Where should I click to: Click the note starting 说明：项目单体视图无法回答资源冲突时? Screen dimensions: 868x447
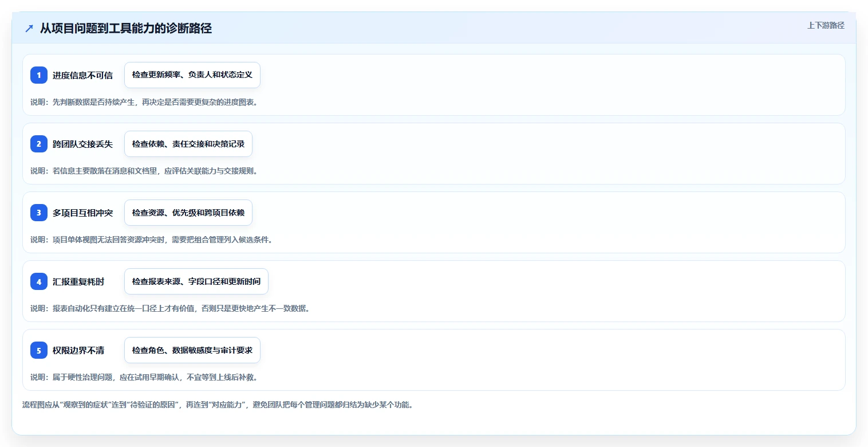[x=151, y=240]
